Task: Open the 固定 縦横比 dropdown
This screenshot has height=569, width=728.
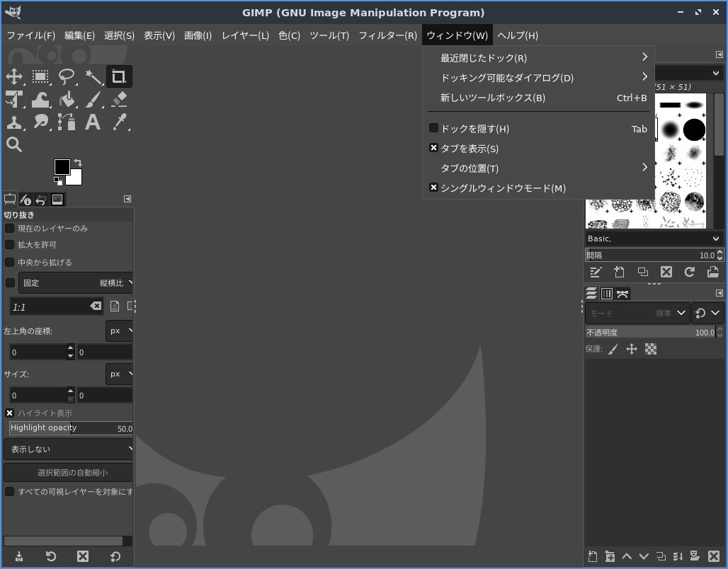Action: coord(76,283)
